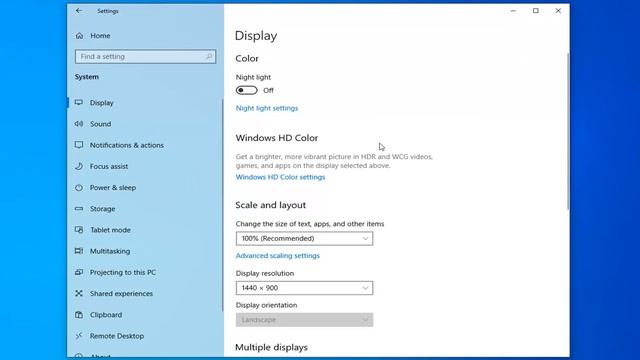Open the Display resolution dropdown
The width and height of the screenshot is (640, 360).
304,288
